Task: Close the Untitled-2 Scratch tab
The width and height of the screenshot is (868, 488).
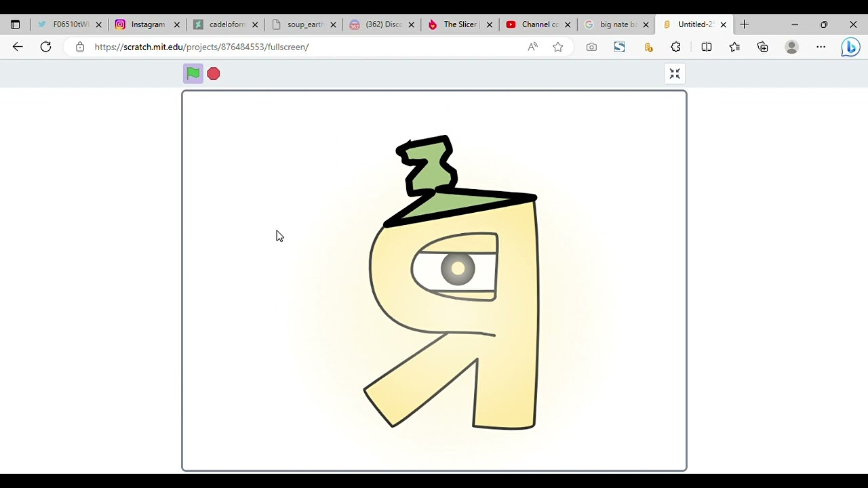Action: [x=724, y=24]
